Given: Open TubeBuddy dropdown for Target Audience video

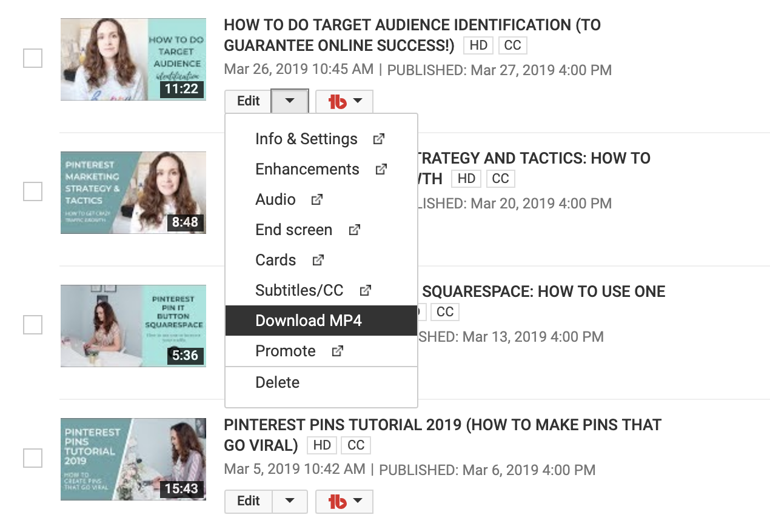Looking at the screenshot, I should click(344, 102).
